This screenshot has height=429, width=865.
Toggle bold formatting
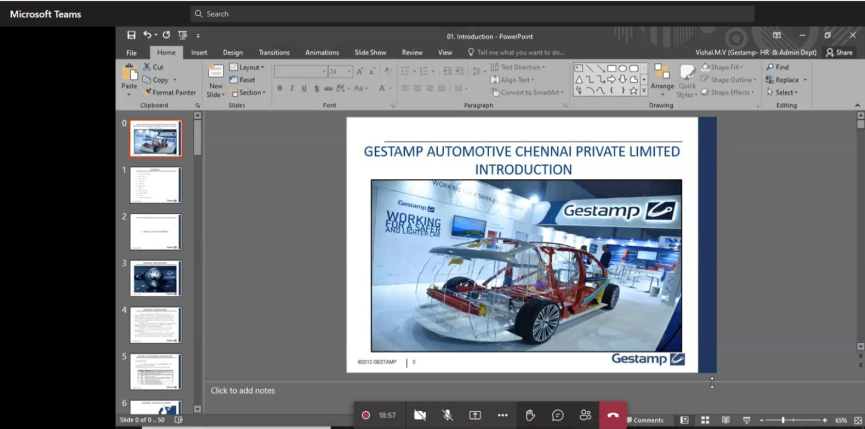point(280,88)
